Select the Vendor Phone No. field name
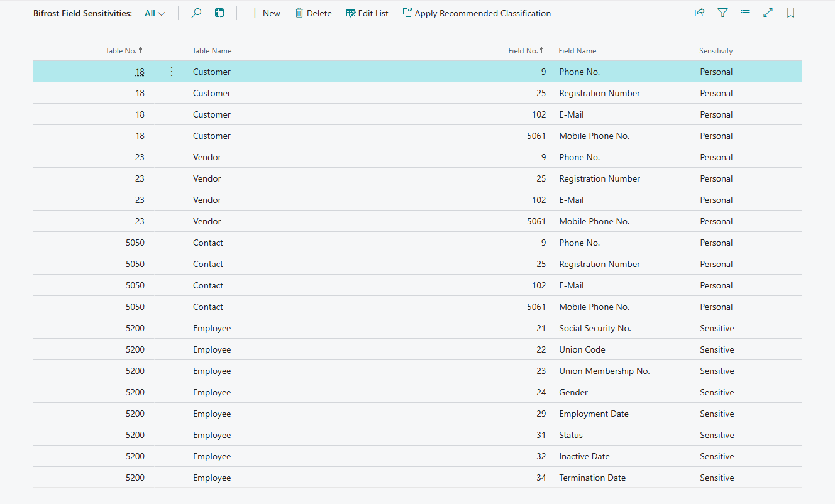 click(580, 157)
